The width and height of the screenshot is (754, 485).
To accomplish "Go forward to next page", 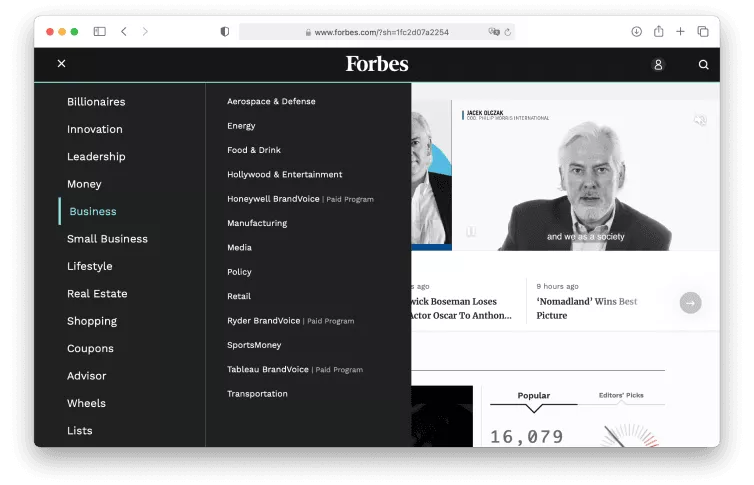I will 145,32.
